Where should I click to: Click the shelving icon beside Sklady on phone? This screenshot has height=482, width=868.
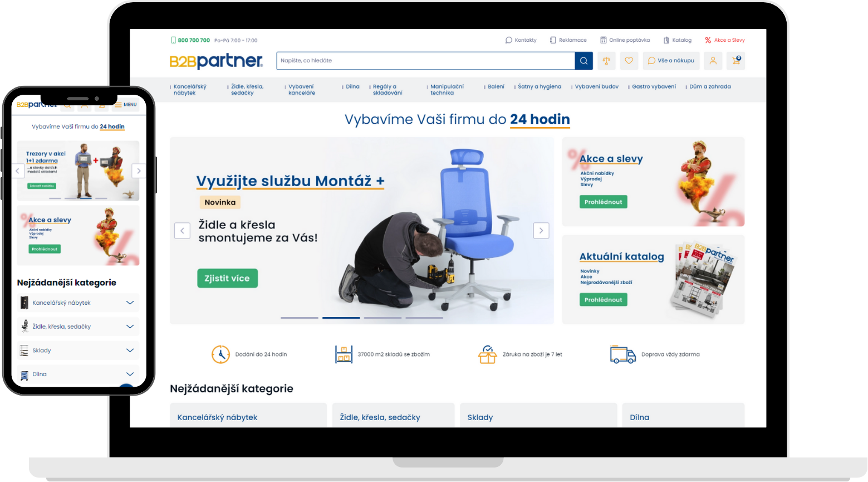[24, 350]
